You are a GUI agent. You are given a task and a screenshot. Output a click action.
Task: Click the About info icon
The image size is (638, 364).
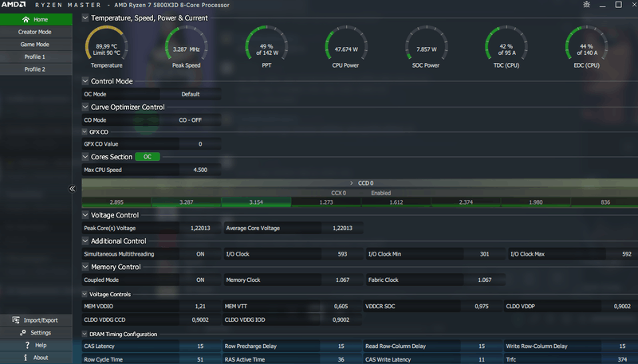(26, 358)
